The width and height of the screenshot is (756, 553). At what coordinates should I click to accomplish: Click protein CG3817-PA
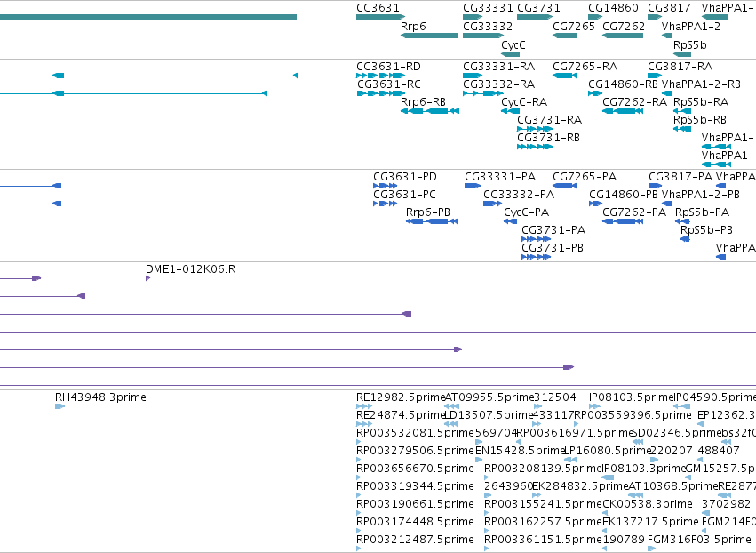click(x=680, y=177)
